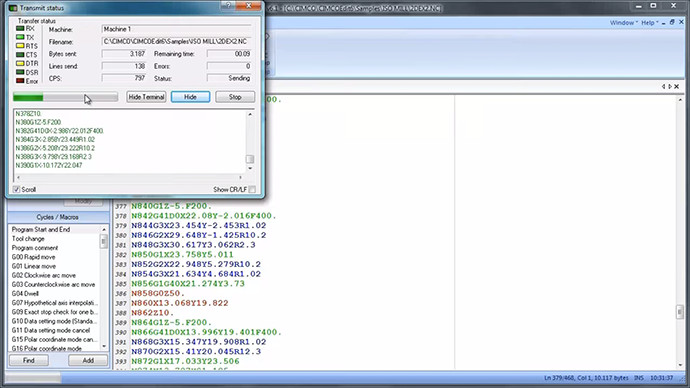Viewport: 690px width, 388px height.
Task: Click the Transmit status title bar icon
Action: [13, 8]
